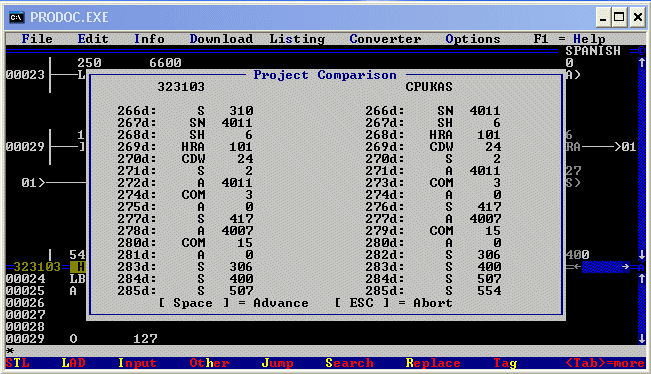Open the Options menu

tap(472, 39)
